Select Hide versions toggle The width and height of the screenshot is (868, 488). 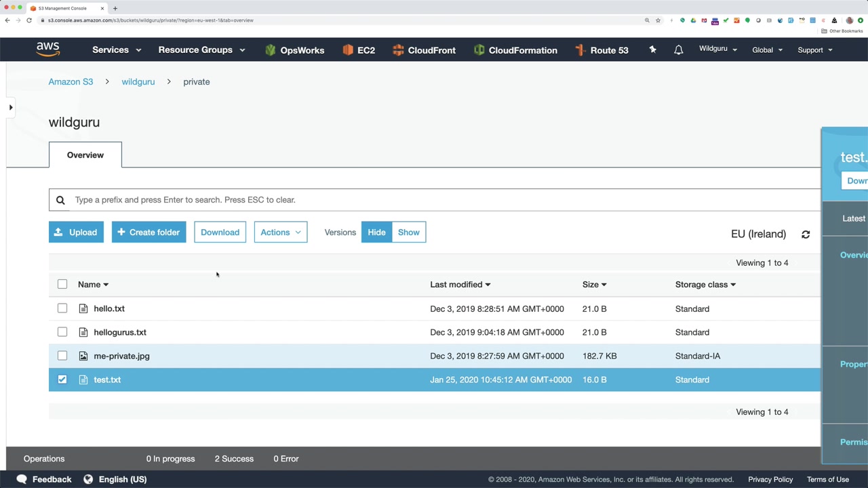[376, 232]
